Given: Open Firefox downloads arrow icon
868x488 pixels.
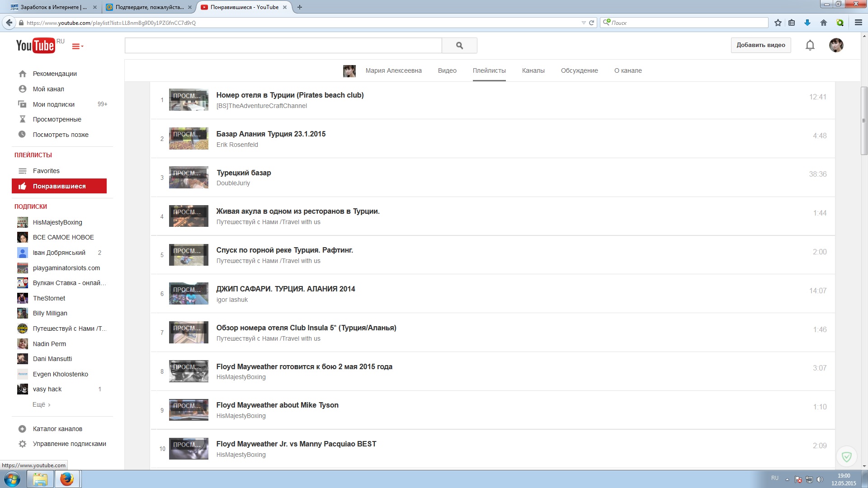Looking at the screenshot, I should 807,23.
